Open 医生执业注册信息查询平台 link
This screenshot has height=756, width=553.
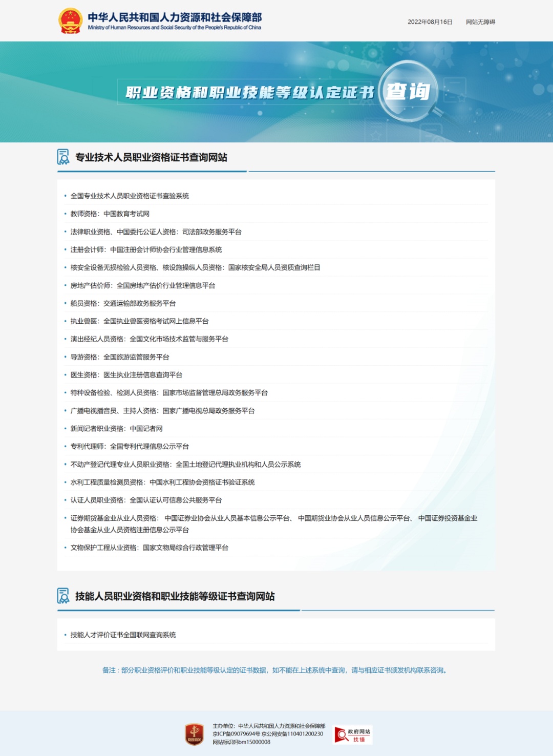point(143,375)
